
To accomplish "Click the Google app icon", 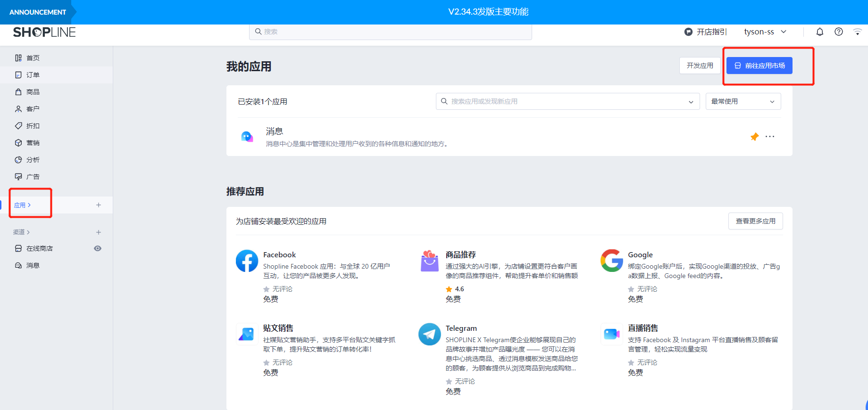I will pos(611,261).
